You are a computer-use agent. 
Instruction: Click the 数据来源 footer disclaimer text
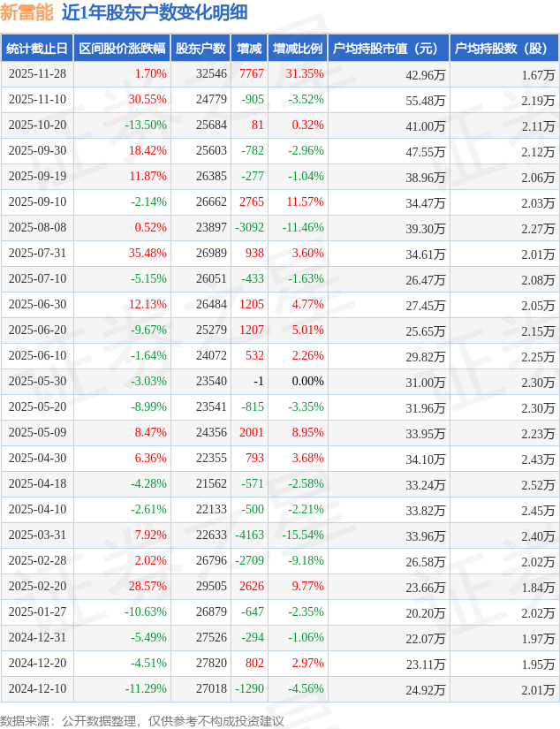[142, 720]
